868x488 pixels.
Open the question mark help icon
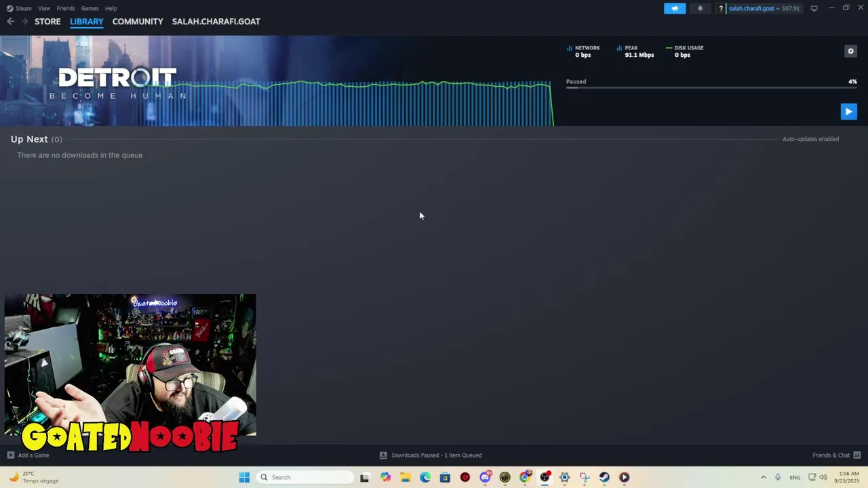pyautogui.click(x=721, y=8)
